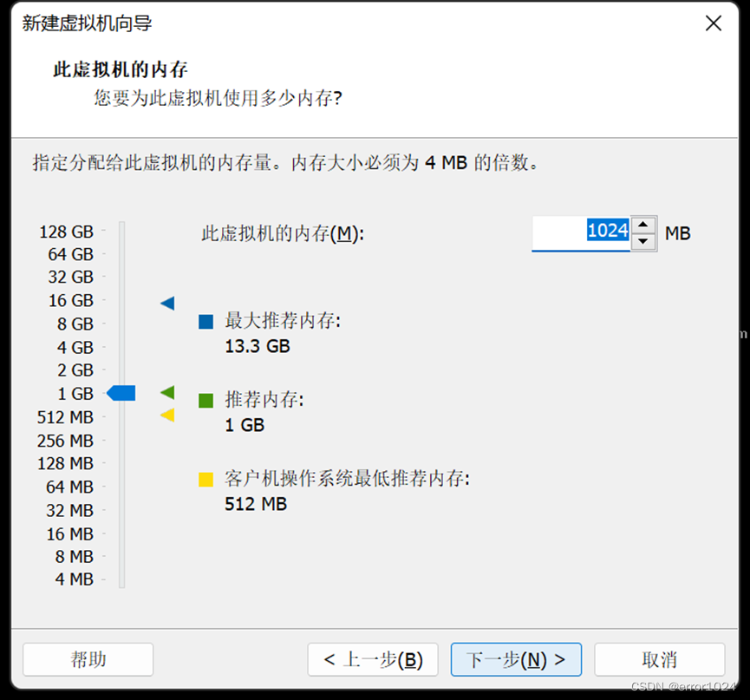This screenshot has width=750, height=700.
Task: Click the blue maximum recommended memory marker
Action: (x=167, y=303)
